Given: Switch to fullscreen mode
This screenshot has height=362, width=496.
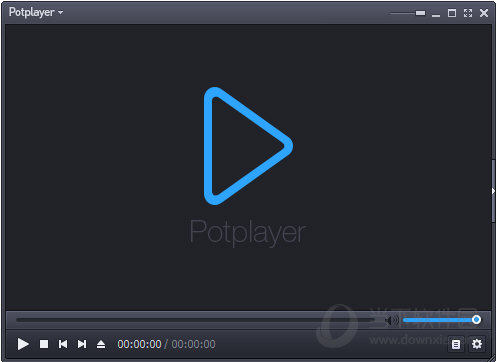Looking at the screenshot, I should [x=468, y=13].
